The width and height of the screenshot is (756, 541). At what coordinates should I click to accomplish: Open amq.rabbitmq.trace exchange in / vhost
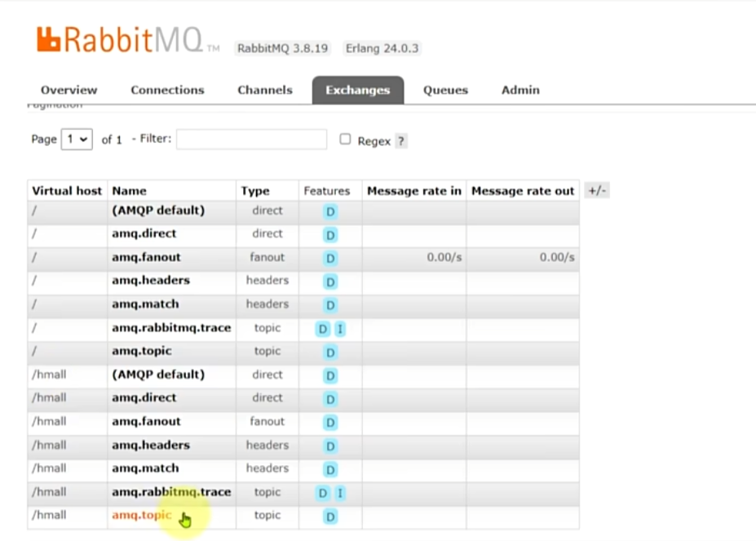coord(171,328)
